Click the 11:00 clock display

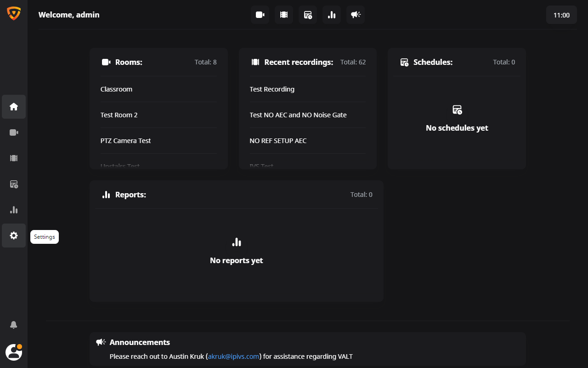561,15
